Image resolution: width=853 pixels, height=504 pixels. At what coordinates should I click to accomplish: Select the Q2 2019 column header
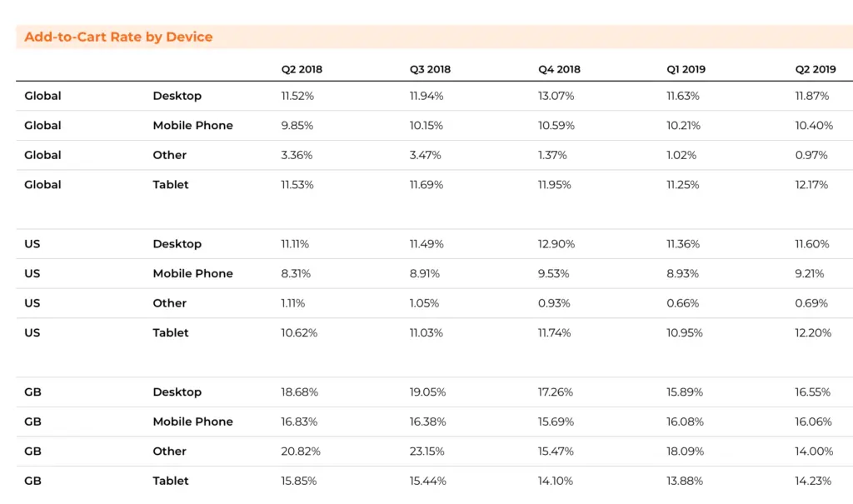(x=816, y=69)
